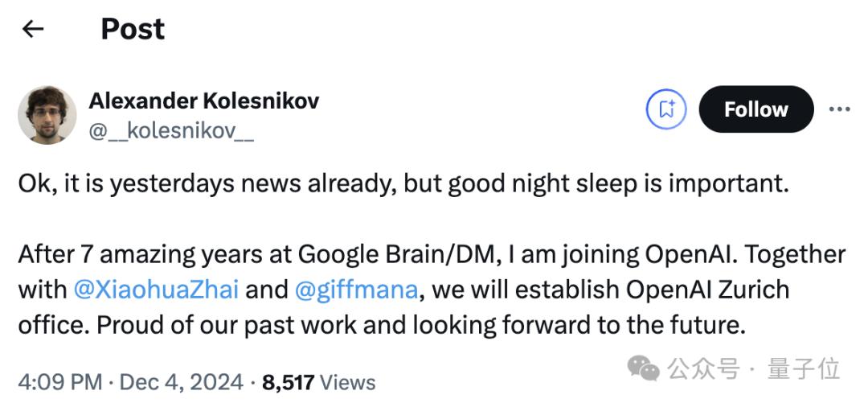Open the three-dot more options menu
The image size is (868, 403).
click(839, 109)
